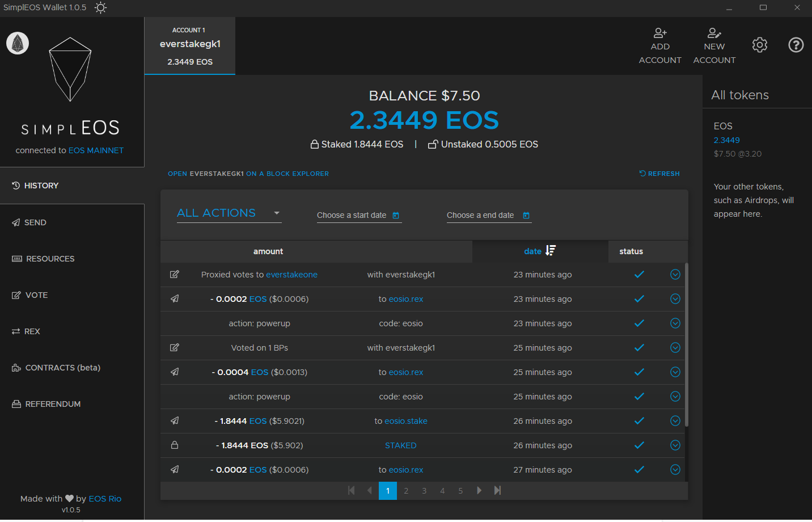Click the history table scrollbar
Viewport: 812px width, 522px height.
(687, 344)
